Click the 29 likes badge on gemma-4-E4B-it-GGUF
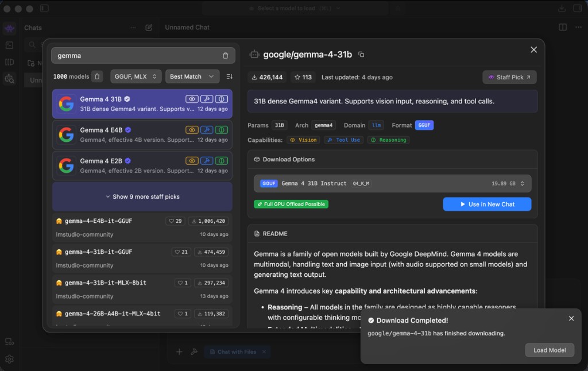Screen dimensions: 588x371 pos(175,221)
